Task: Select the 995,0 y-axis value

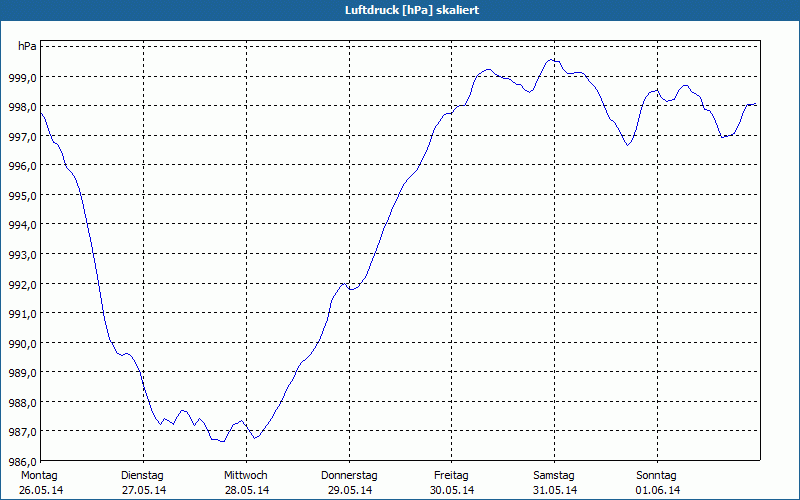Action: pyautogui.click(x=23, y=196)
